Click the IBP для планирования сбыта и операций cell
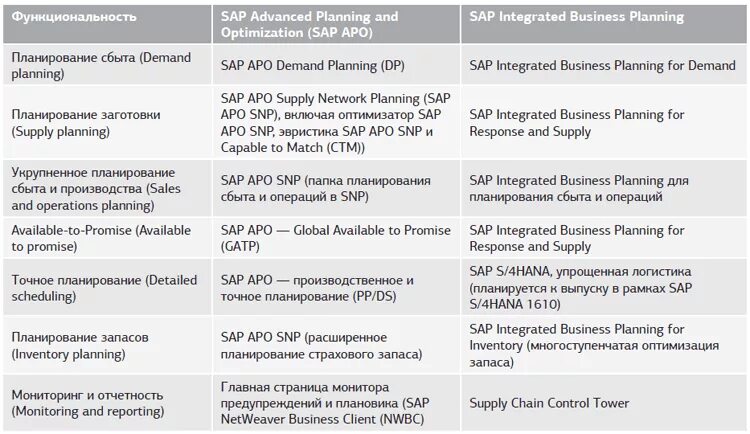 click(x=604, y=189)
